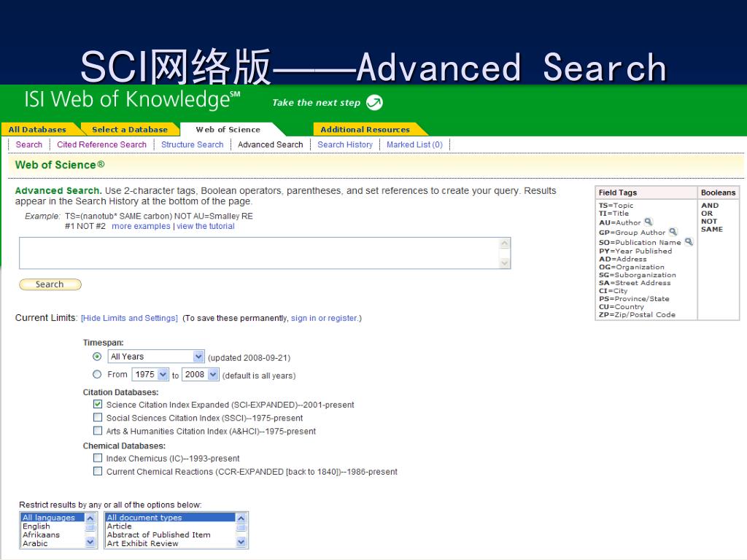747x560 pixels.
Task: Open 'view the tutorial' link
Action: pos(206,226)
